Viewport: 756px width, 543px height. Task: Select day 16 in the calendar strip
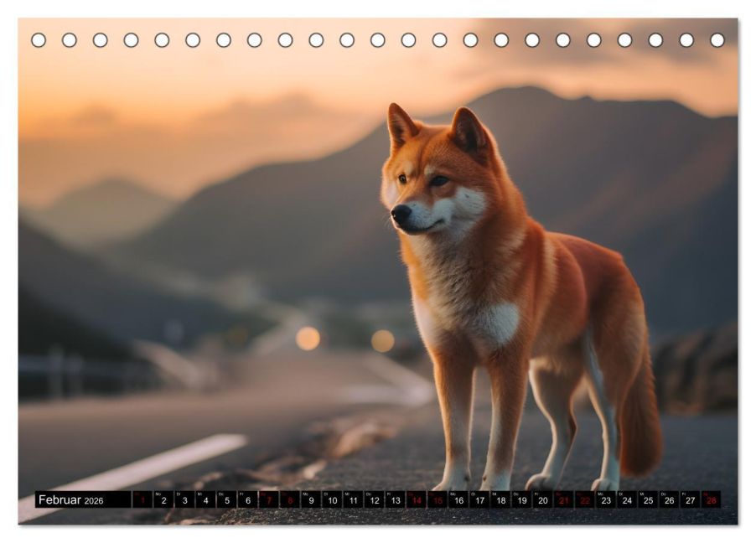click(458, 499)
